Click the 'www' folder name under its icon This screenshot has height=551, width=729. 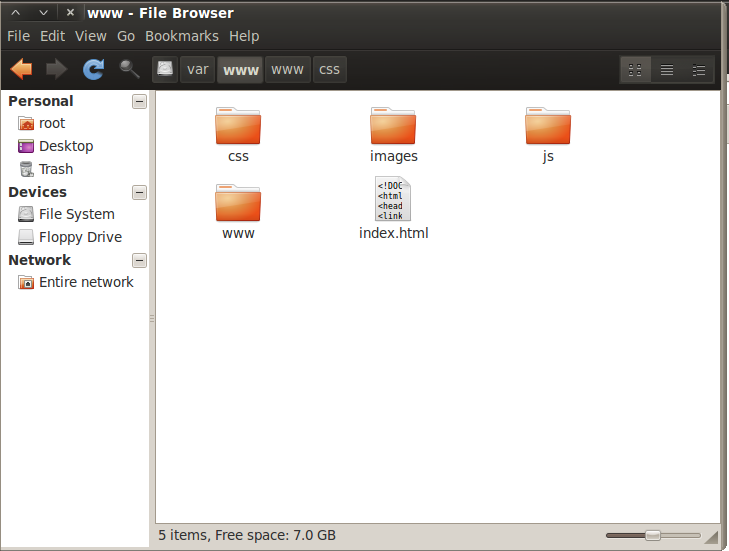[238, 233]
